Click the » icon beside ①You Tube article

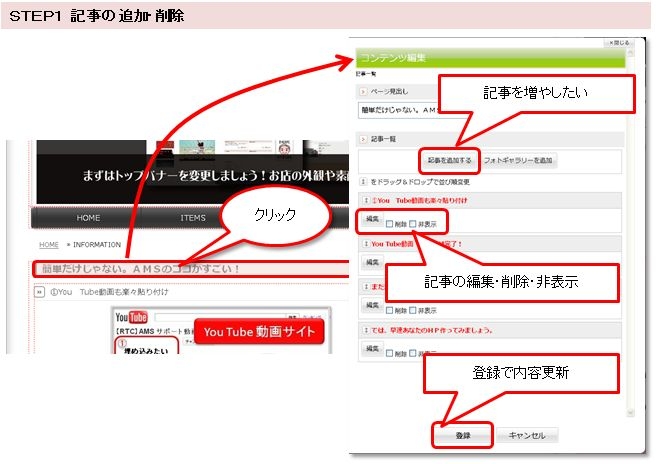(x=39, y=292)
